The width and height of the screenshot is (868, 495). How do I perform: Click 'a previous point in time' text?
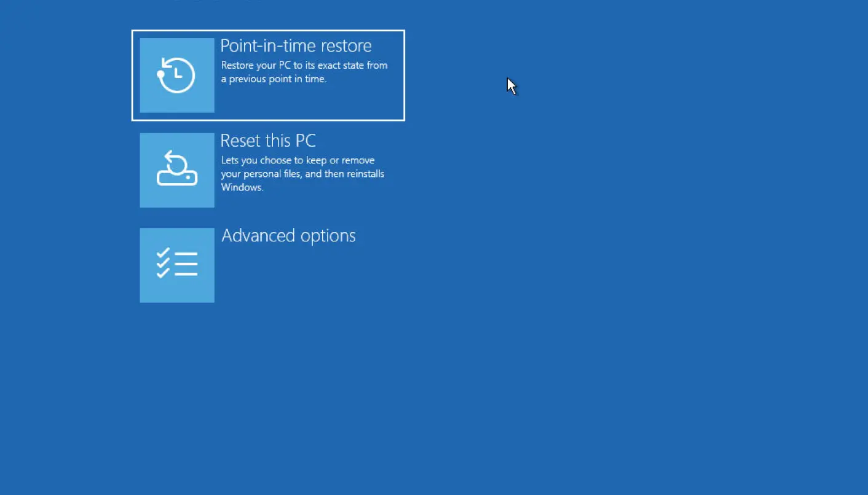[274, 79]
